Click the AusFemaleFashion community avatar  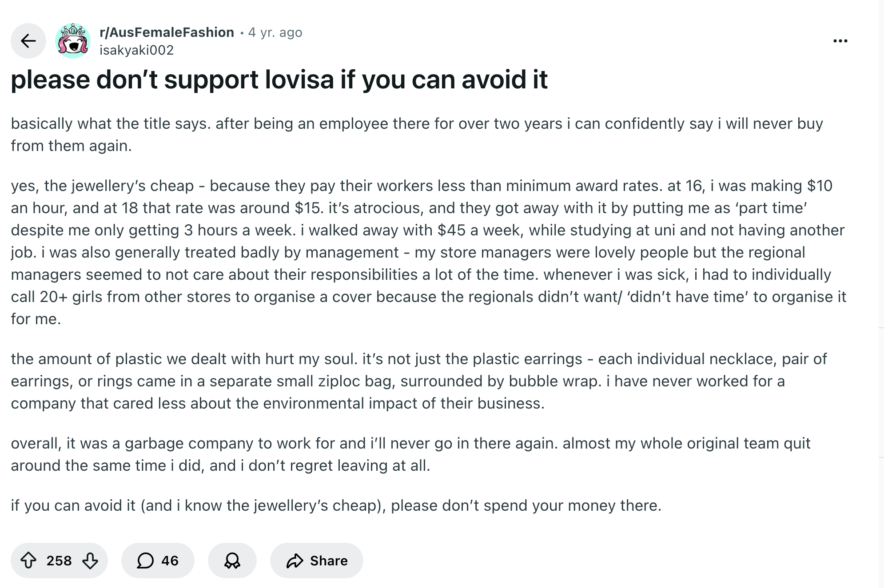pyautogui.click(x=73, y=41)
